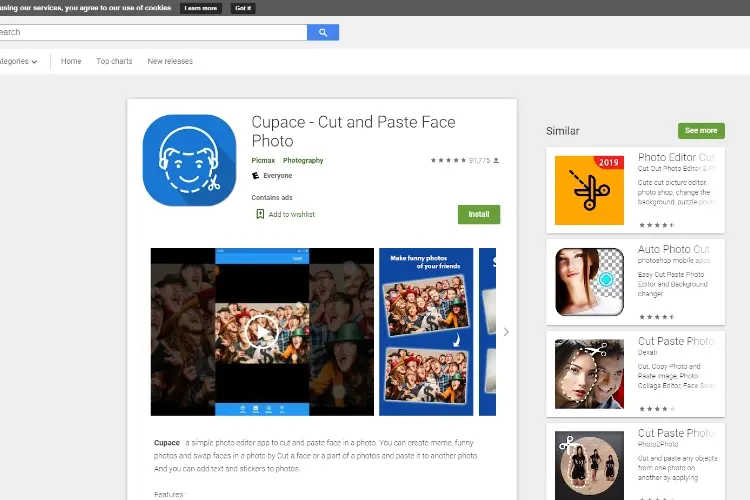Open the Top charts tab
Image resolution: width=750 pixels, height=500 pixels.
(x=114, y=61)
